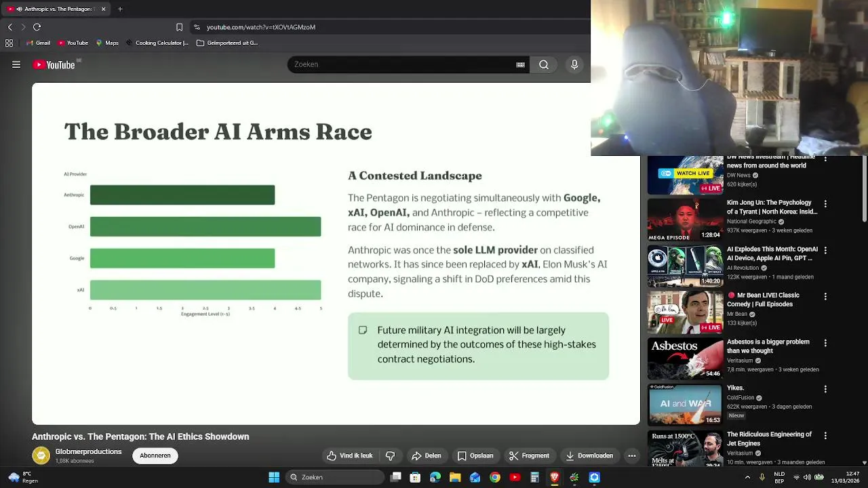Open Microsoft Edge from the taskbar
The image size is (868, 488).
[435, 477]
